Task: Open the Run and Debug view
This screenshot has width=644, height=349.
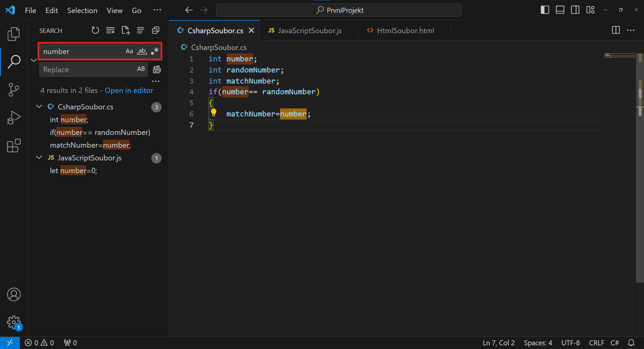Action: (x=14, y=117)
